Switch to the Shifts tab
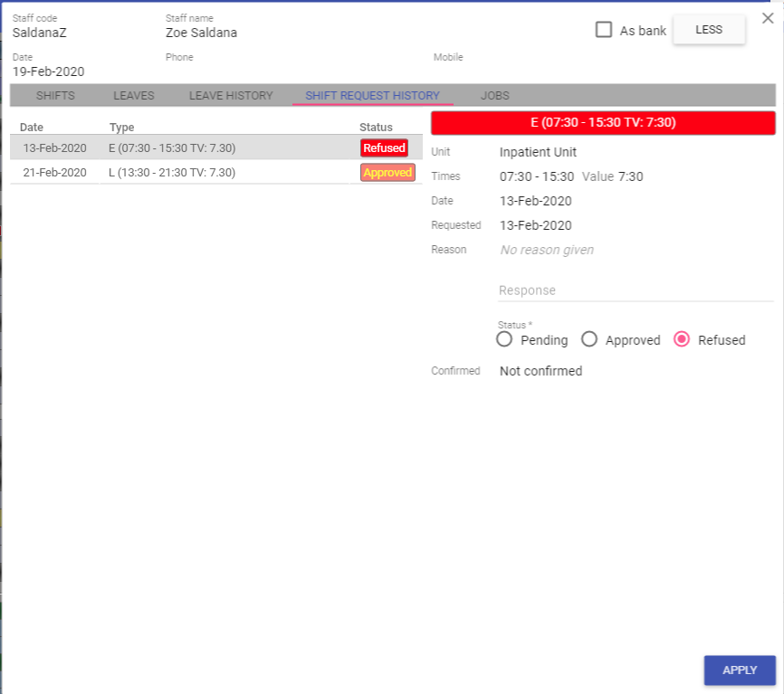 [x=55, y=95]
